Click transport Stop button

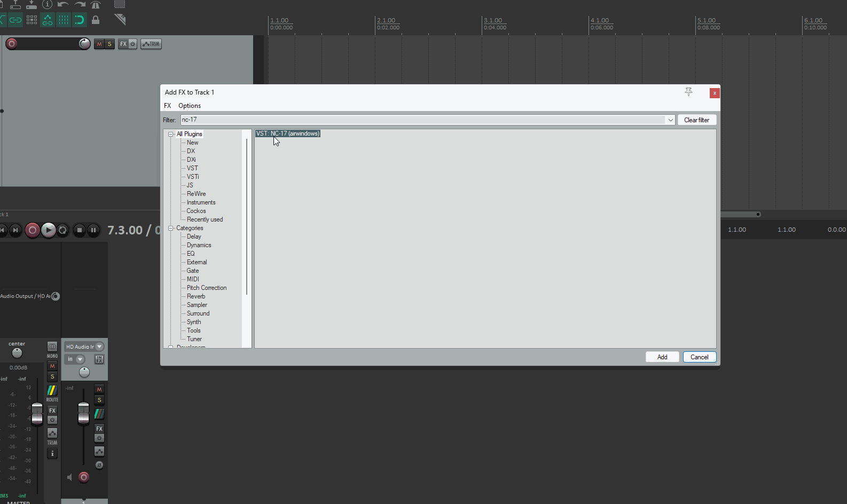79,230
